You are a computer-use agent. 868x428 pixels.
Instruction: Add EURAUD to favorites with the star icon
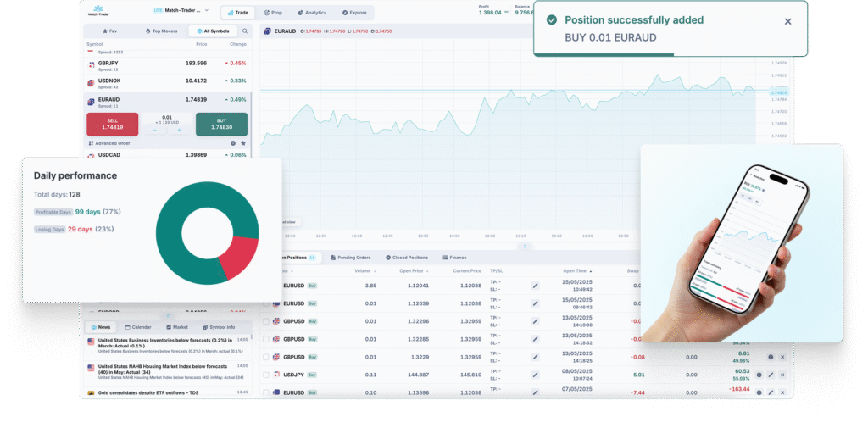243,143
